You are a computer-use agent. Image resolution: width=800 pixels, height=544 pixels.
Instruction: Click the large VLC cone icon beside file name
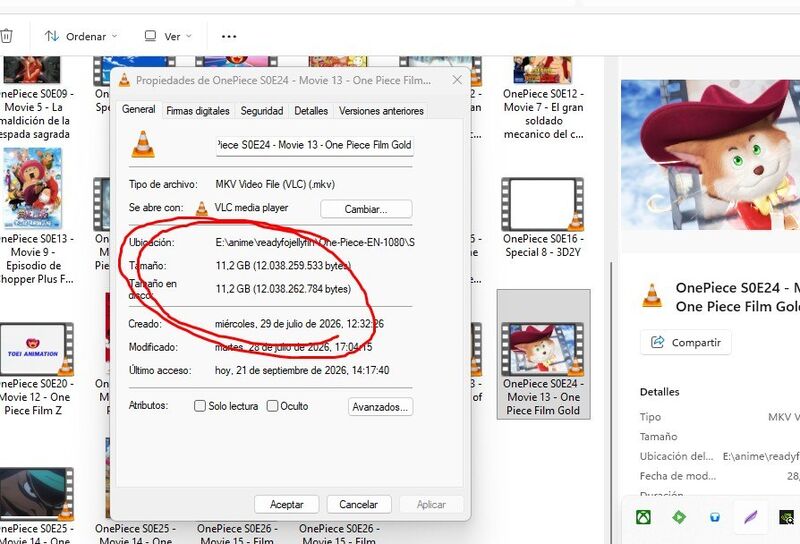click(x=143, y=144)
